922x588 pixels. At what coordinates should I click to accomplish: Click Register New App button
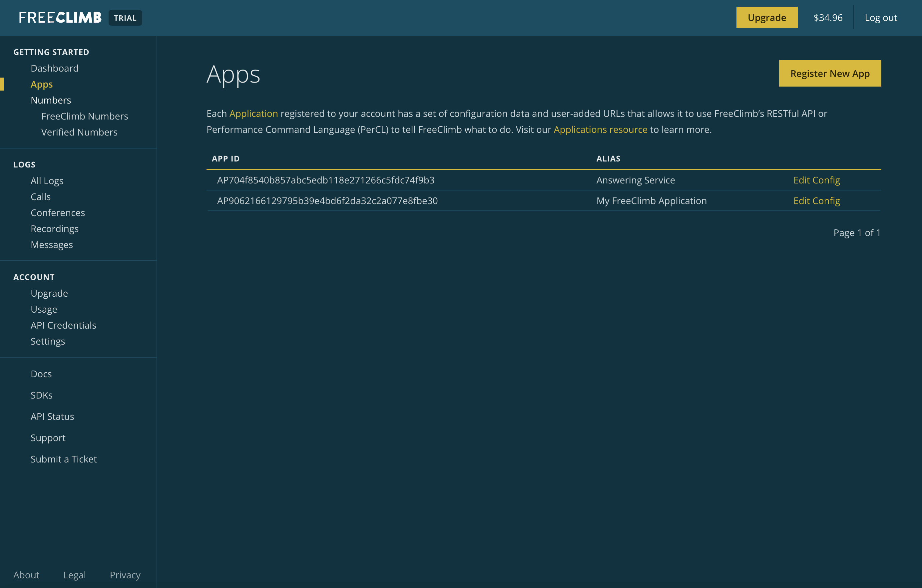[x=830, y=73]
